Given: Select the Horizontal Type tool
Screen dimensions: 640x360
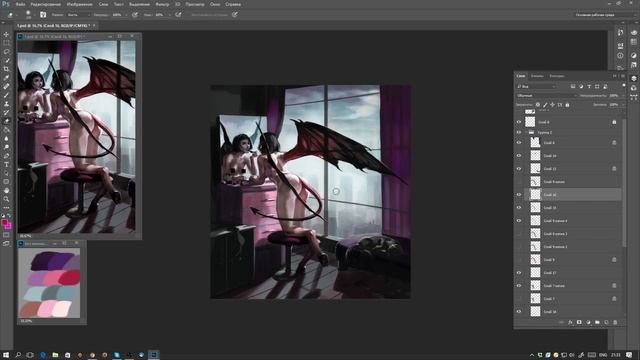Looking at the screenshot, I should [6, 164].
